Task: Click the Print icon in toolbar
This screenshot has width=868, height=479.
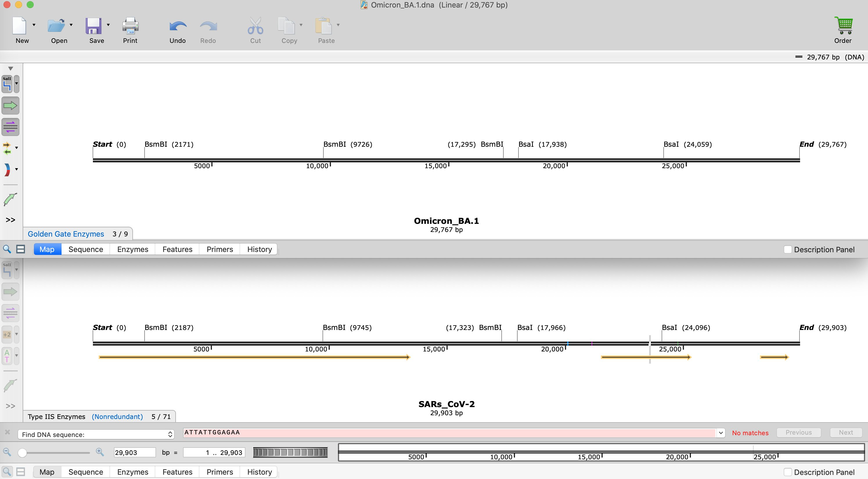Action: coord(130,26)
